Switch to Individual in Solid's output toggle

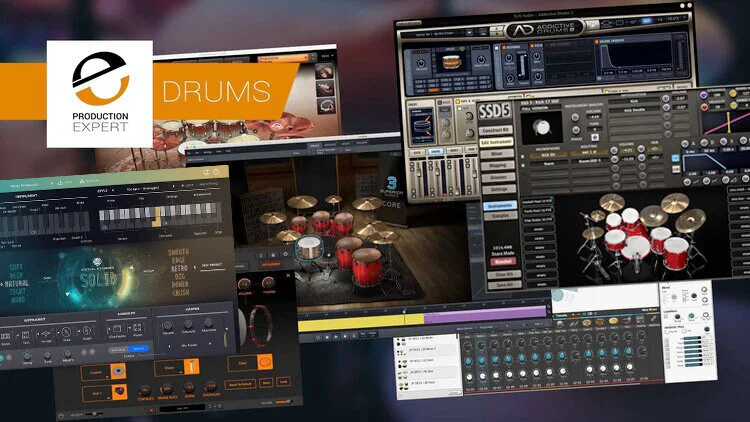[118, 350]
